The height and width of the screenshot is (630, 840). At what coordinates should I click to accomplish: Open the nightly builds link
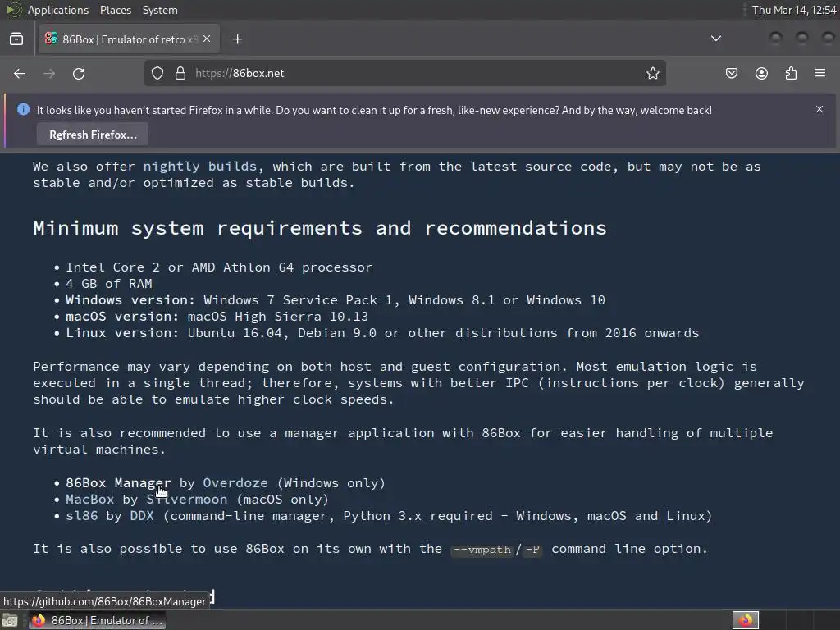[200, 166]
